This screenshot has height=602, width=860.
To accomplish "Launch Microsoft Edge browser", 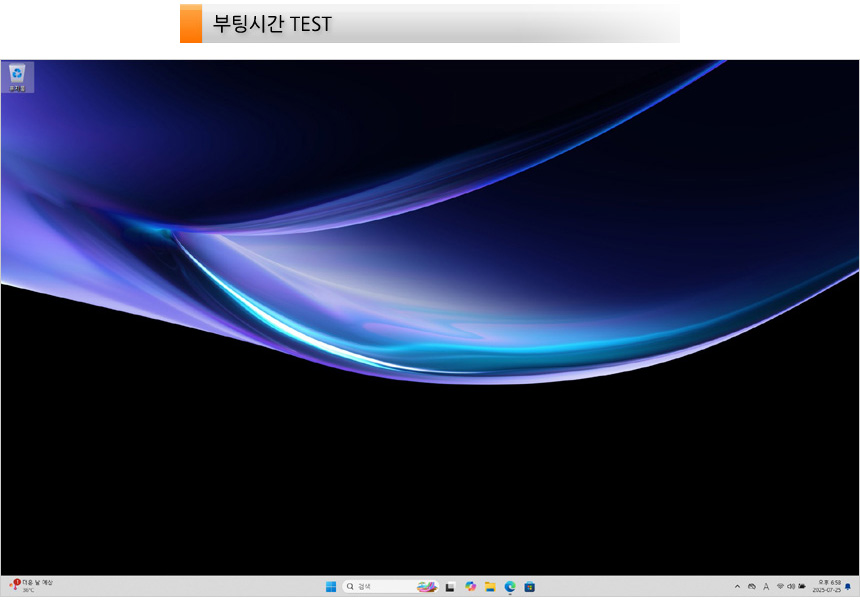I will 510,587.
